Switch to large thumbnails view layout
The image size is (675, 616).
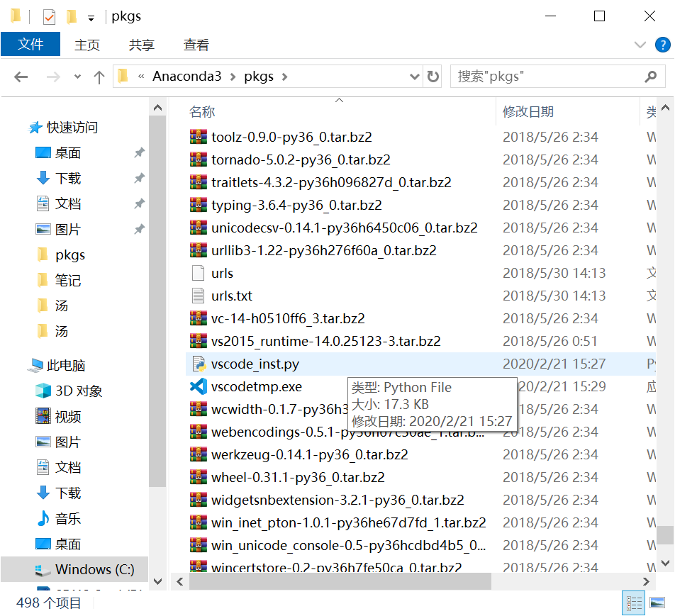pyautogui.click(x=657, y=603)
